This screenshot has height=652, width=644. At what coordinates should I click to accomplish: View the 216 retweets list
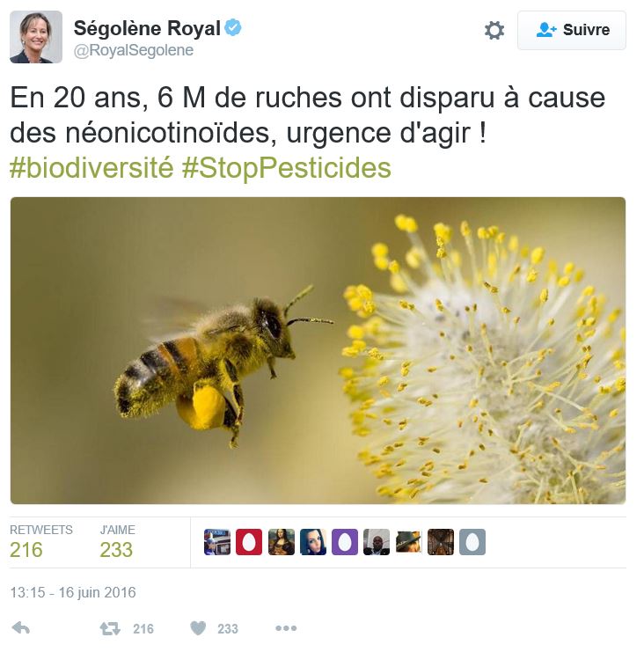(40, 541)
